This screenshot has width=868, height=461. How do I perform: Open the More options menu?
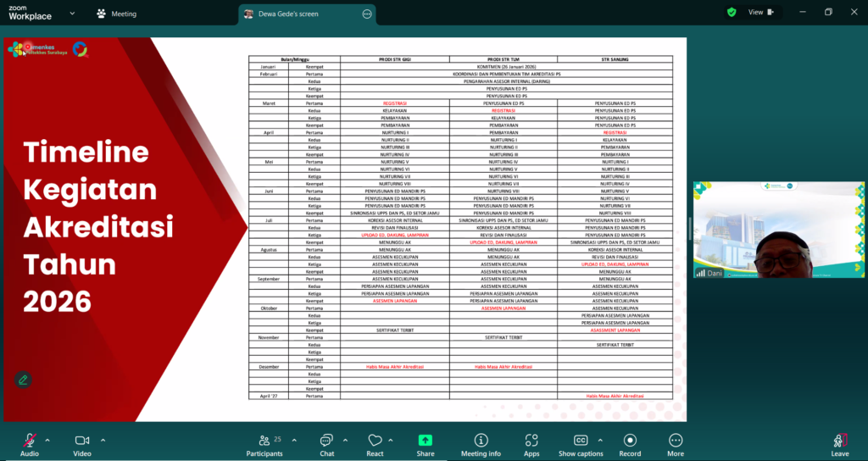click(676, 443)
